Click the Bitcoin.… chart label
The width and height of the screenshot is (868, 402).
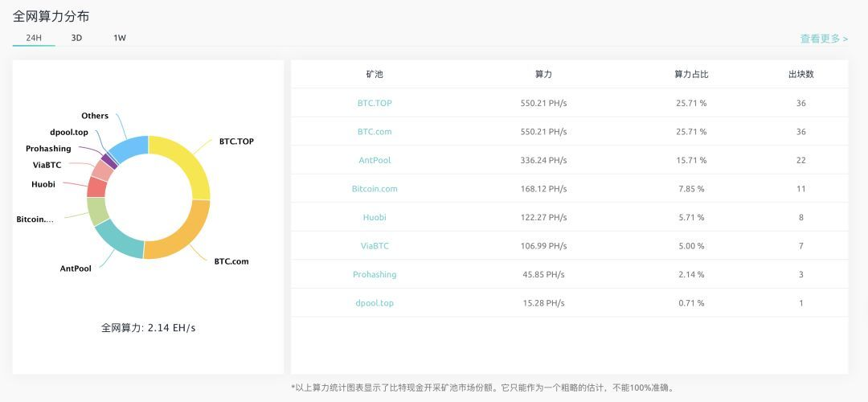point(35,219)
